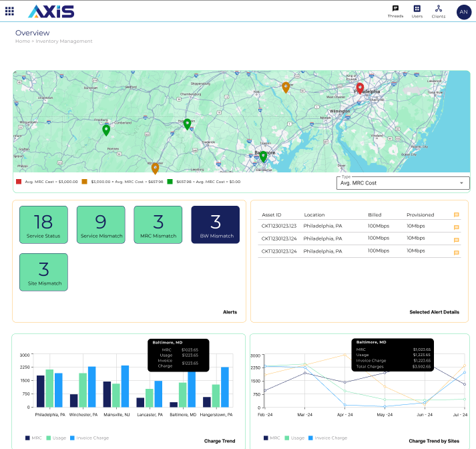
Task: Click Provisioned column header
Action: point(420,214)
